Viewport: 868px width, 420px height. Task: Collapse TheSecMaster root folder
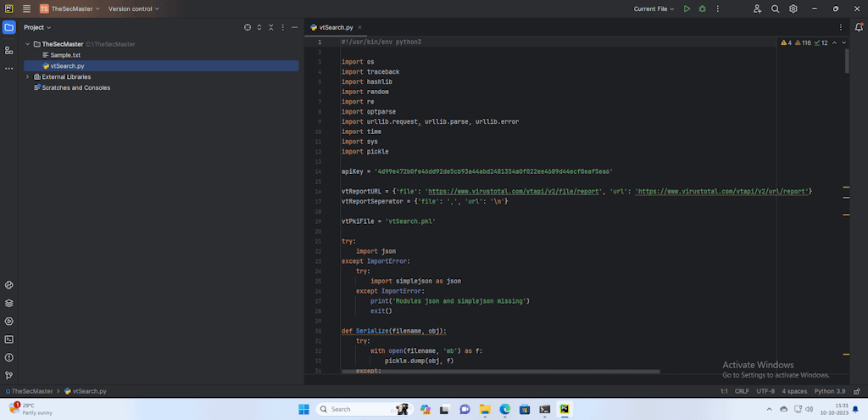click(x=27, y=44)
